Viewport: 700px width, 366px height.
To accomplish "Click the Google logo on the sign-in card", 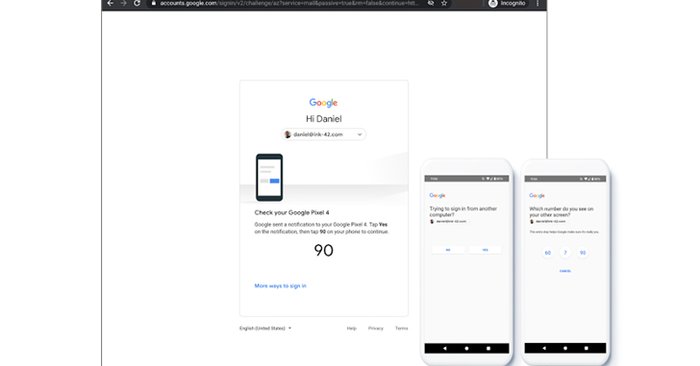I will 324,103.
